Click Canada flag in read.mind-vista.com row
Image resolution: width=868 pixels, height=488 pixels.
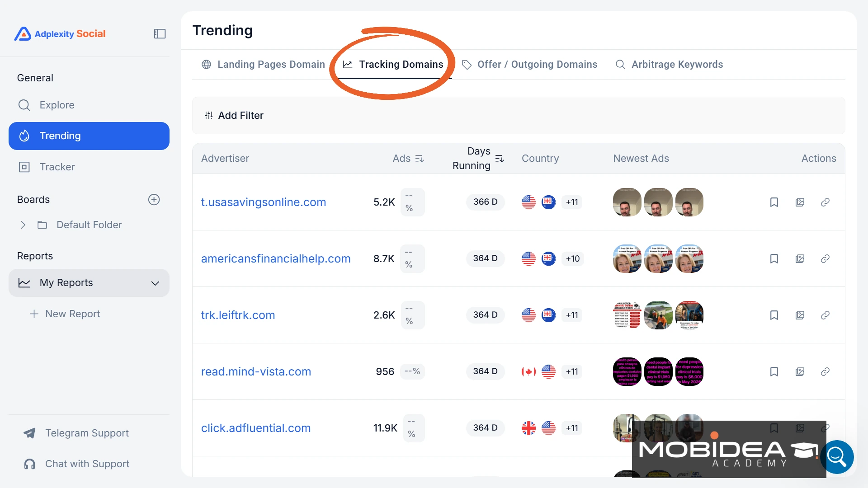528,371
